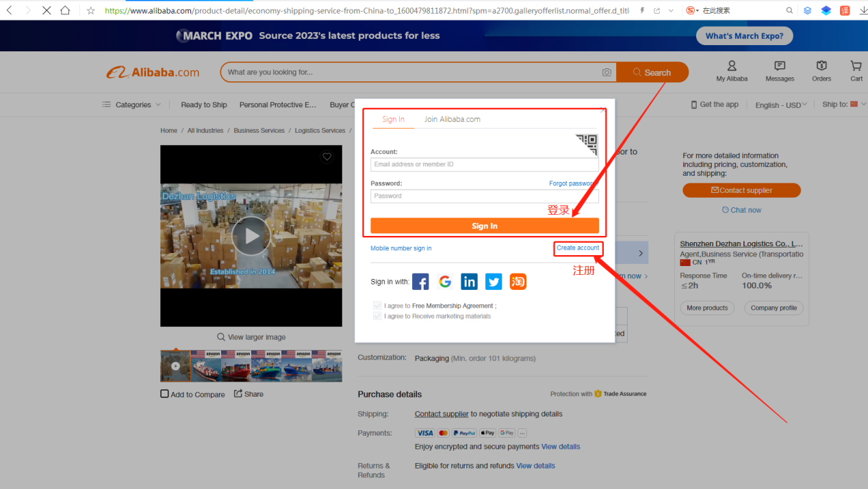Viewport: 868px width, 489px height.
Task: Open English - USD language dropdown
Action: click(781, 105)
